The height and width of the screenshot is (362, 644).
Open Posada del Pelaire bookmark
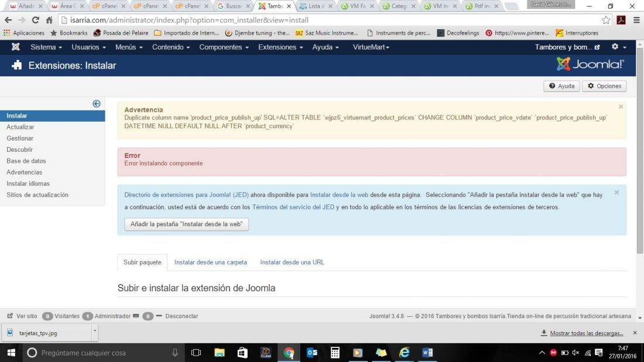coord(121,33)
